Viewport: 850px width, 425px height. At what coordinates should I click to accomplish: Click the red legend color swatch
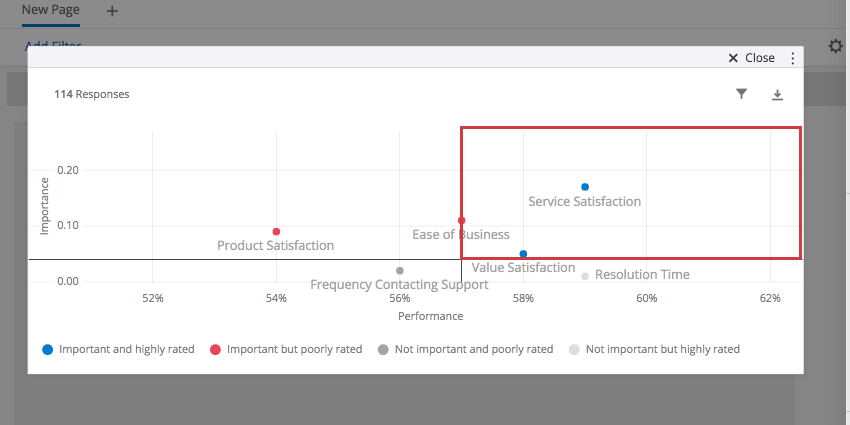[x=215, y=350]
